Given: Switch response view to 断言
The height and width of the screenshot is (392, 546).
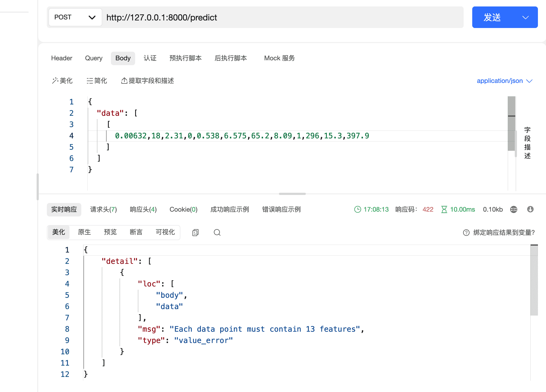Looking at the screenshot, I should pyautogui.click(x=136, y=232).
